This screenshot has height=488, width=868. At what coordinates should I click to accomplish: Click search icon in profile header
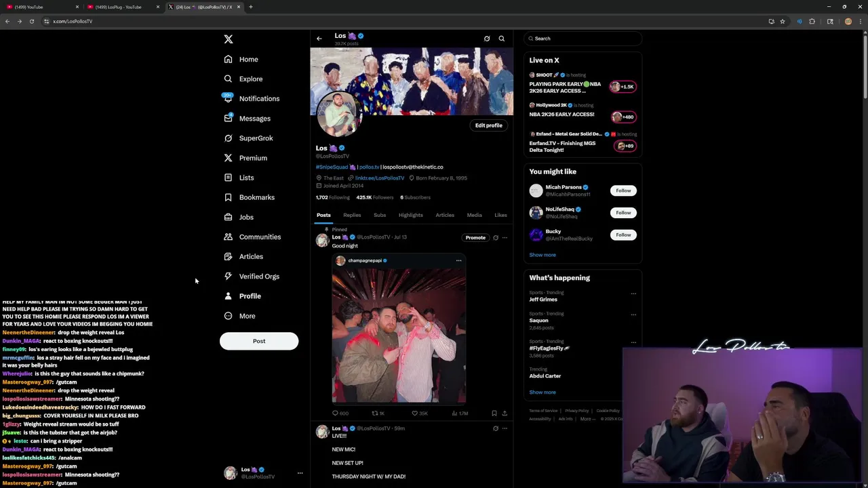(x=502, y=39)
